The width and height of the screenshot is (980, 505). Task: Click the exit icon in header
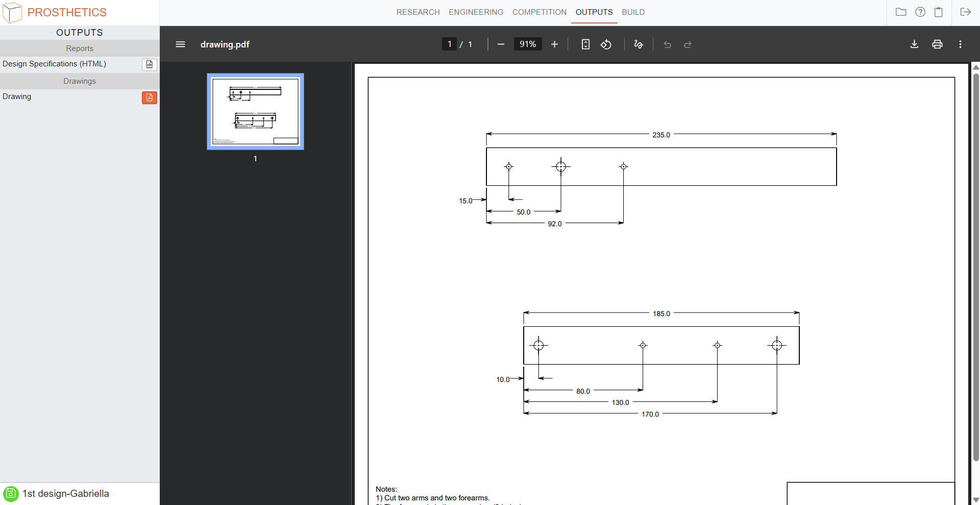[965, 12]
